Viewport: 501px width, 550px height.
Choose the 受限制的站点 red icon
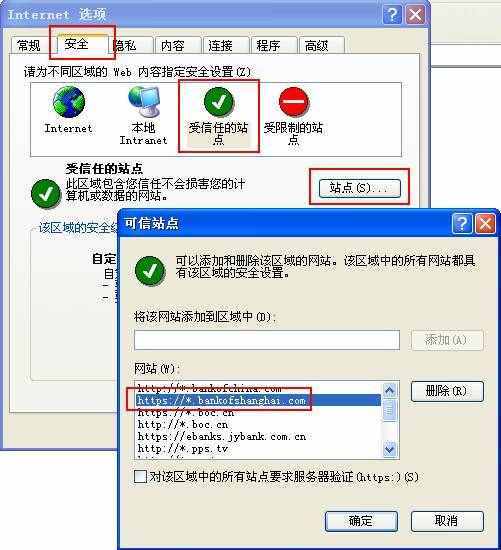294,102
